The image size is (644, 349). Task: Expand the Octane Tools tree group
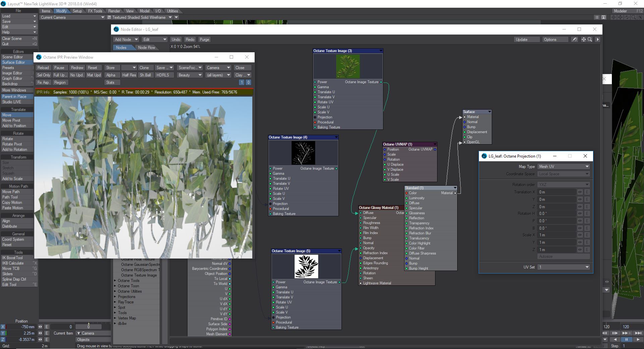coord(115,281)
